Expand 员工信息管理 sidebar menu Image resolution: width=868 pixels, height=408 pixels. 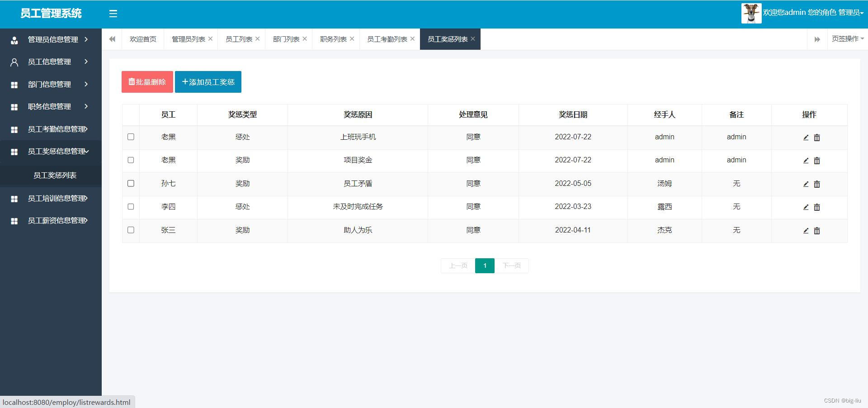click(x=50, y=62)
